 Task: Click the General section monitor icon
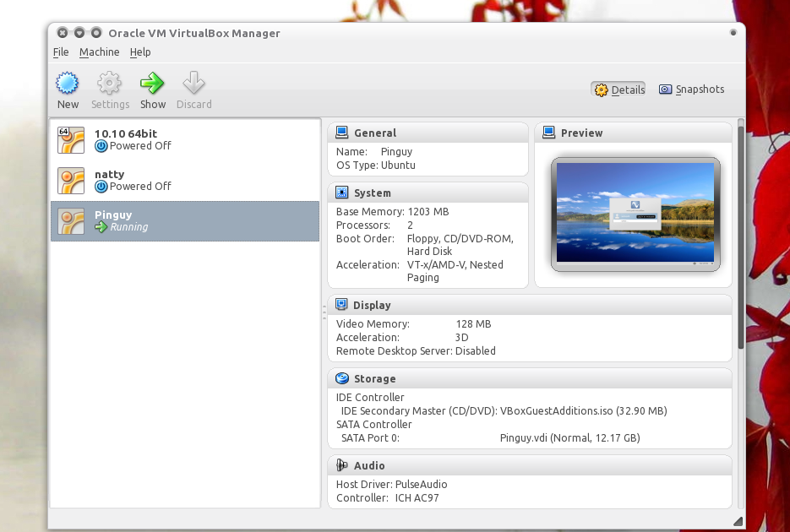pyautogui.click(x=341, y=133)
